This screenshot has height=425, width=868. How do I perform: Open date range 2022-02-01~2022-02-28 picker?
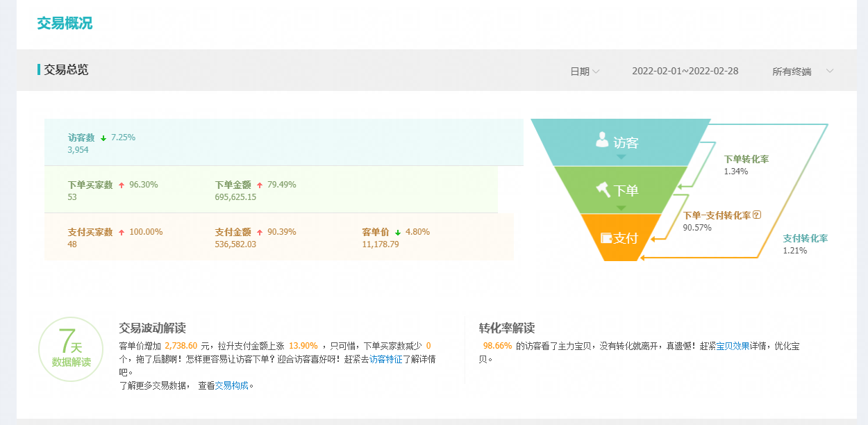point(685,72)
